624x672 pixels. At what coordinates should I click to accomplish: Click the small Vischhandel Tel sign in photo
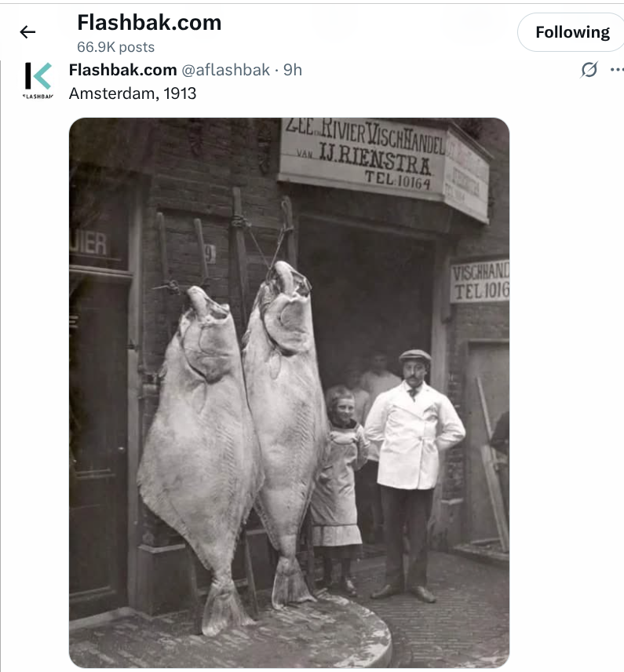(x=480, y=280)
